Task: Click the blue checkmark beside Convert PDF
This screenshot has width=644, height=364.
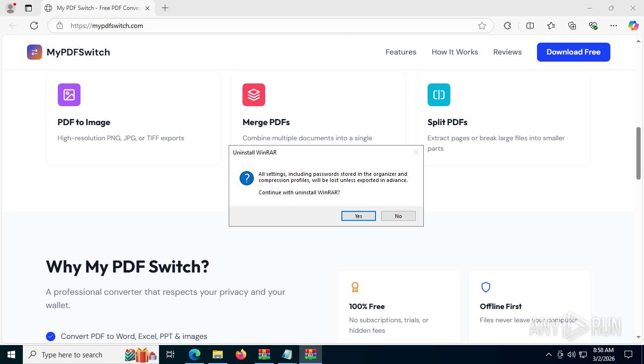Action: [x=51, y=337]
